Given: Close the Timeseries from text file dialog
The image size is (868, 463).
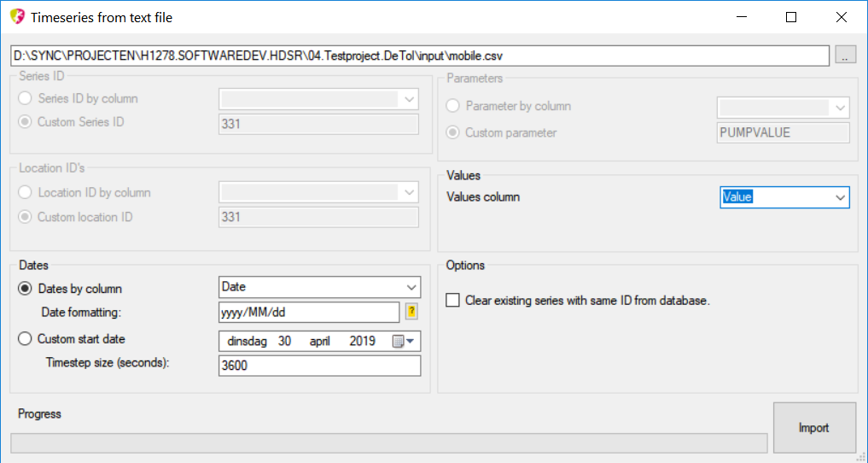Looking at the screenshot, I should click(841, 17).
